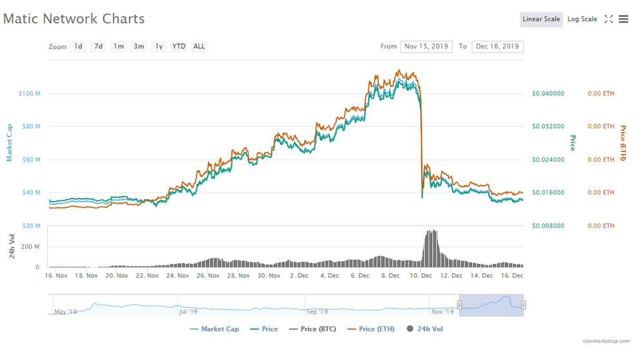Click the highlighted navigator range window
This screenshot has height=353, width=644.
pos(491,305)
